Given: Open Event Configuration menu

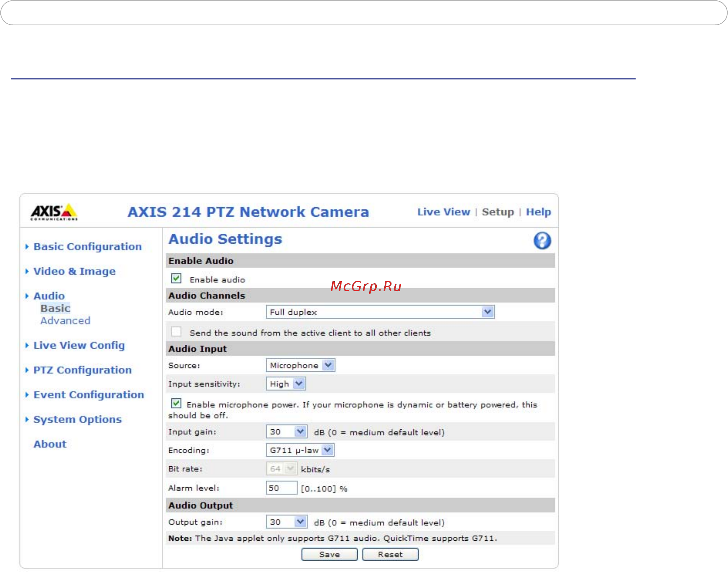Looking at the screenshot, I should point(88,395).
